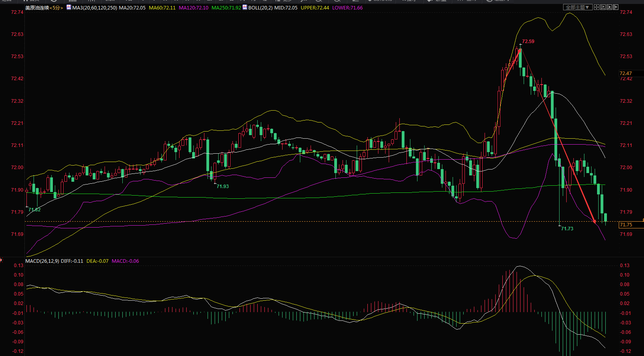Click the second chart axis icon after 全部主题
This screenshot has width=644, height=356.
pyautogui.click(x=603, y=7)
